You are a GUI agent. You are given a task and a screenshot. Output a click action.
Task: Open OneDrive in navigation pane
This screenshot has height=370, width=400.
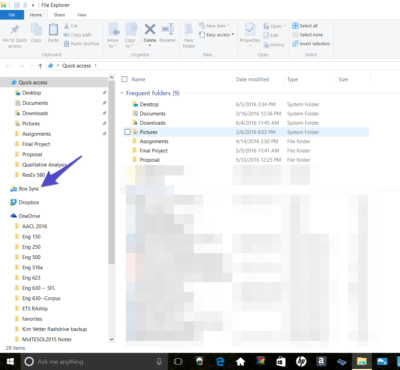[25, 216]
